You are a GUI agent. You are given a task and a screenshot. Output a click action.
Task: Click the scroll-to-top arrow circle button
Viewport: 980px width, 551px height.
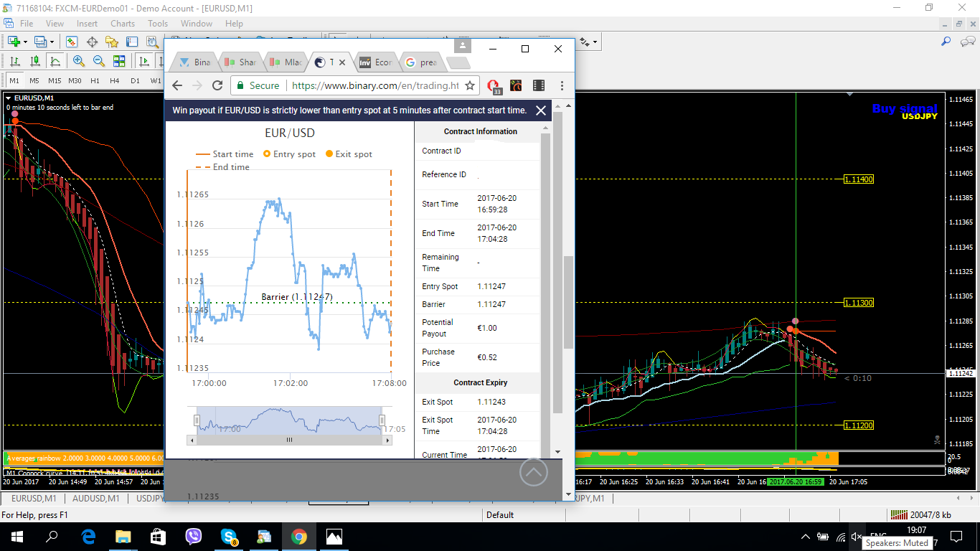pos(533,471)
